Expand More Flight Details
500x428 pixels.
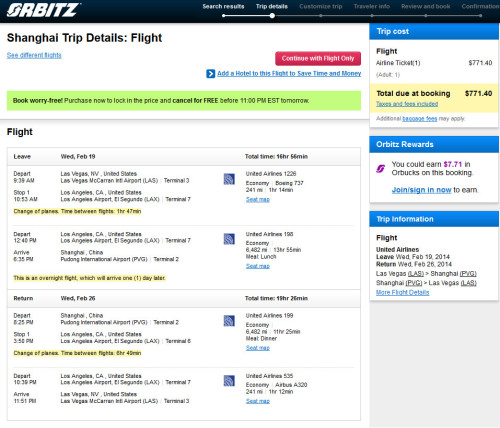[x=403, y=292]
